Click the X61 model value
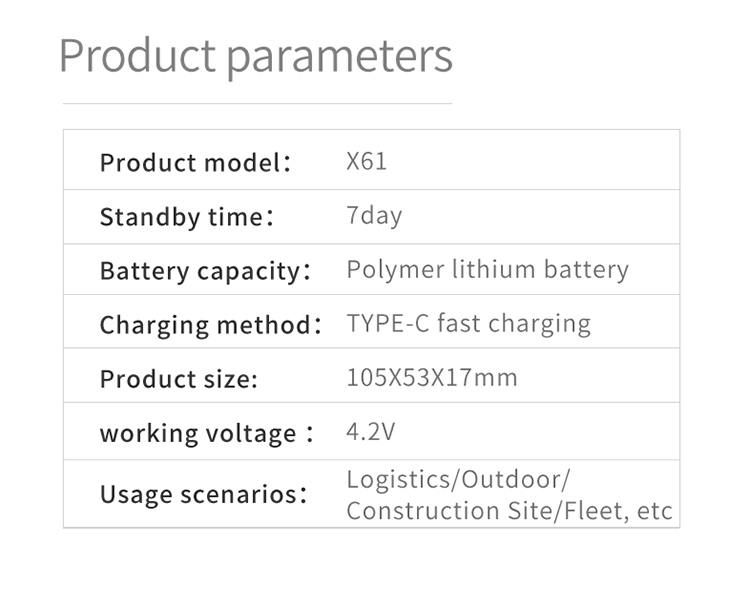The image size is (750, 606). pyautogui.click(x=366, y=161)
